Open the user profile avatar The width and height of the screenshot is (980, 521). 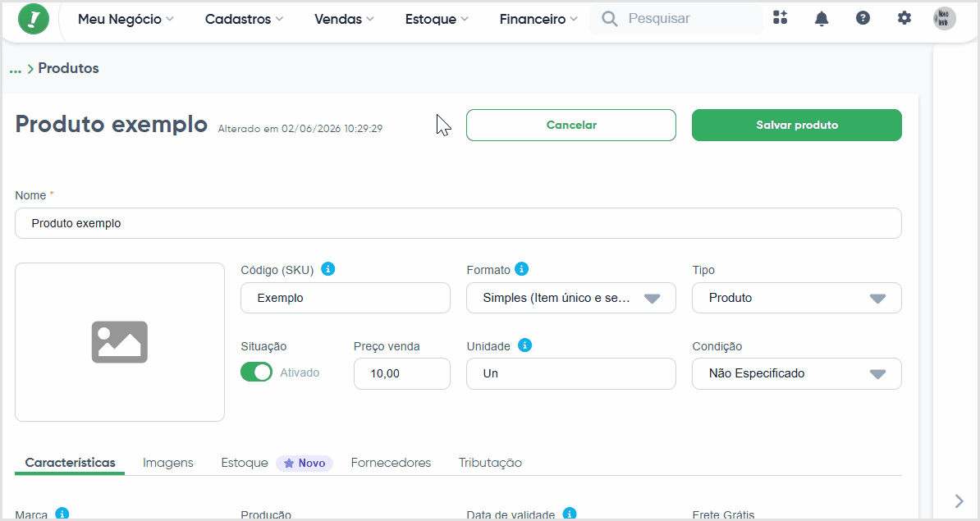tap(945, 18)
